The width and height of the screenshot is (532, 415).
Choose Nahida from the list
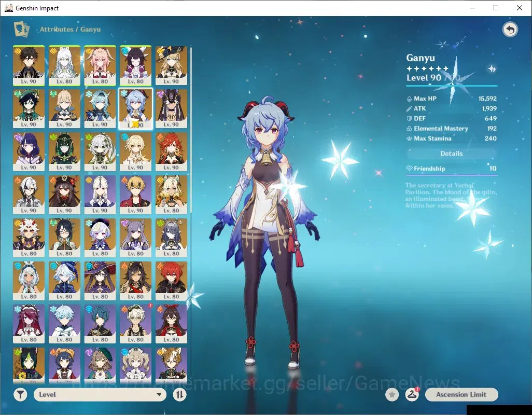[x=100, y=151]
